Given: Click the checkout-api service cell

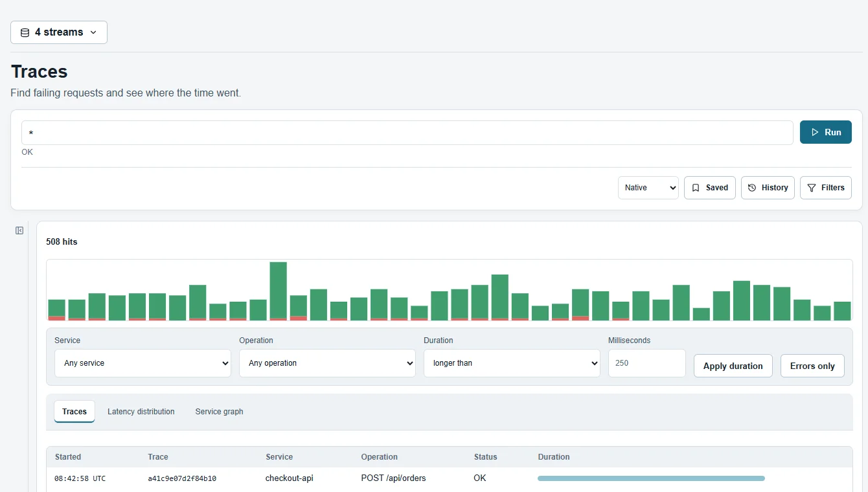Looking at the screenshot, I should point(290,478).
